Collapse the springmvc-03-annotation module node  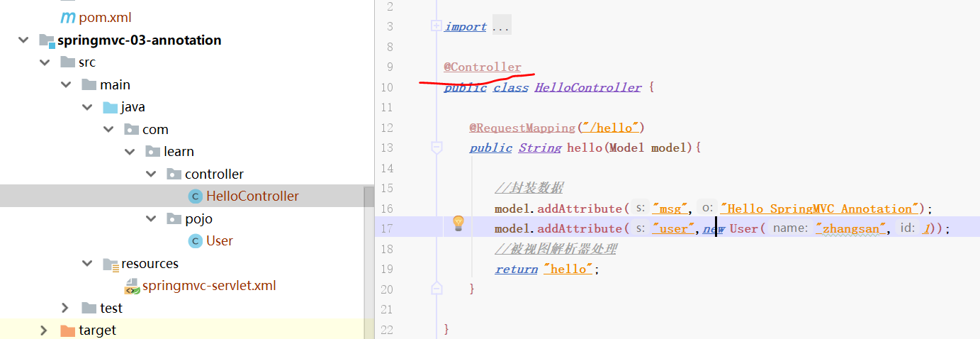(x=24, y=40)
